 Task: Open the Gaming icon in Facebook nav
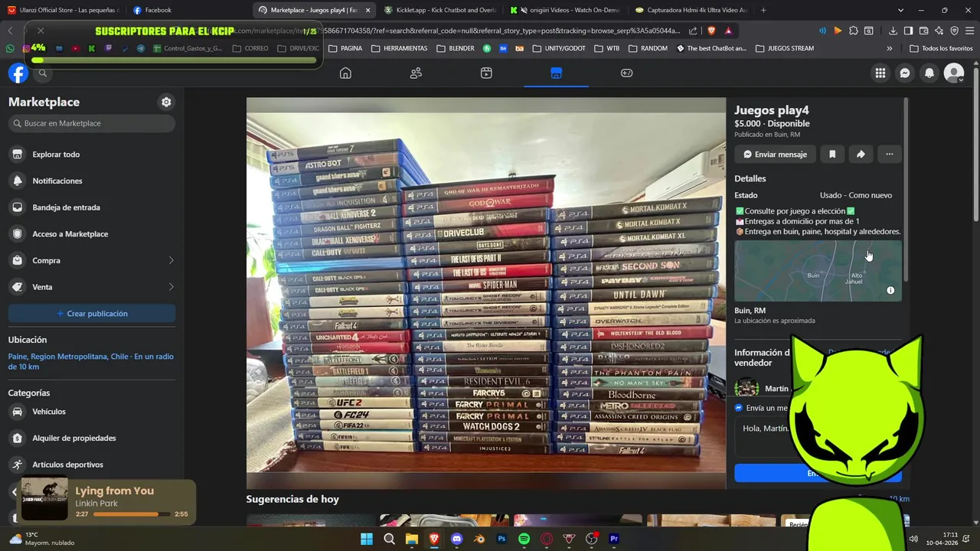(x=626, y=73)
